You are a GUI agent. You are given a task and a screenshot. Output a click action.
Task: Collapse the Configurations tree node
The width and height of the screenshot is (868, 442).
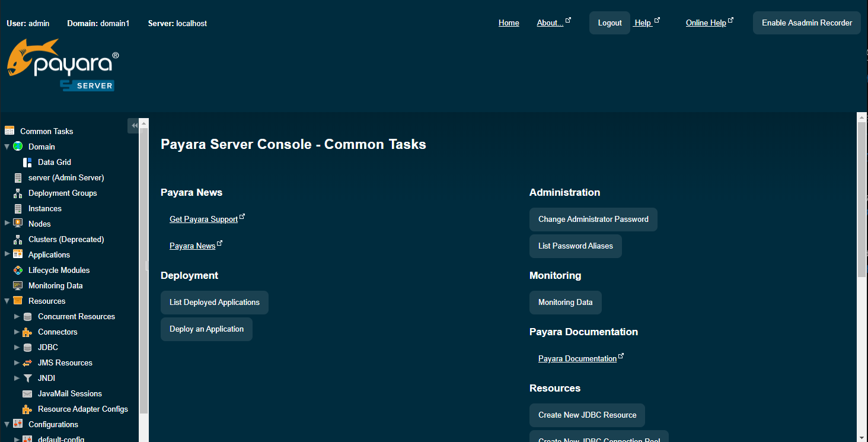coord(7,424)
